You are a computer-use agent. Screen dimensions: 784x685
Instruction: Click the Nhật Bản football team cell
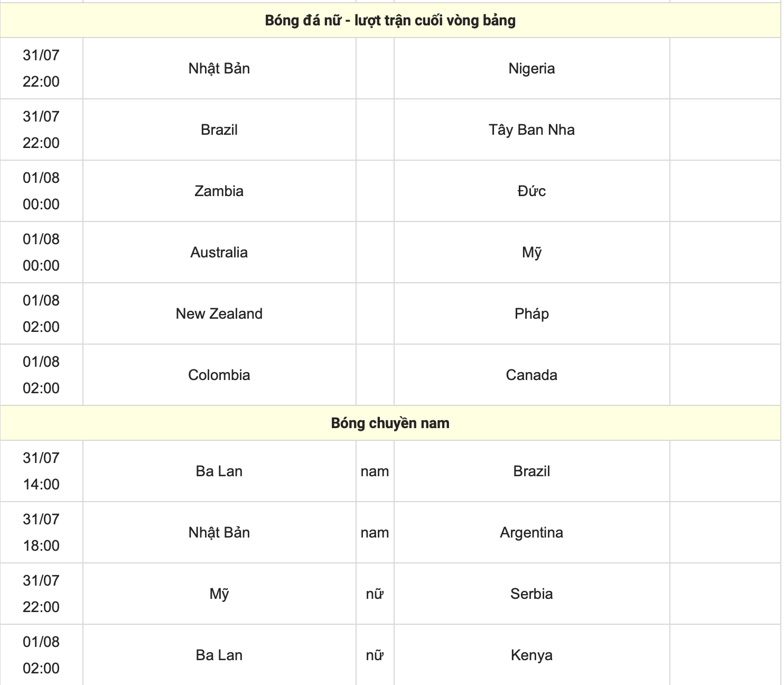[x=219, y=68]
